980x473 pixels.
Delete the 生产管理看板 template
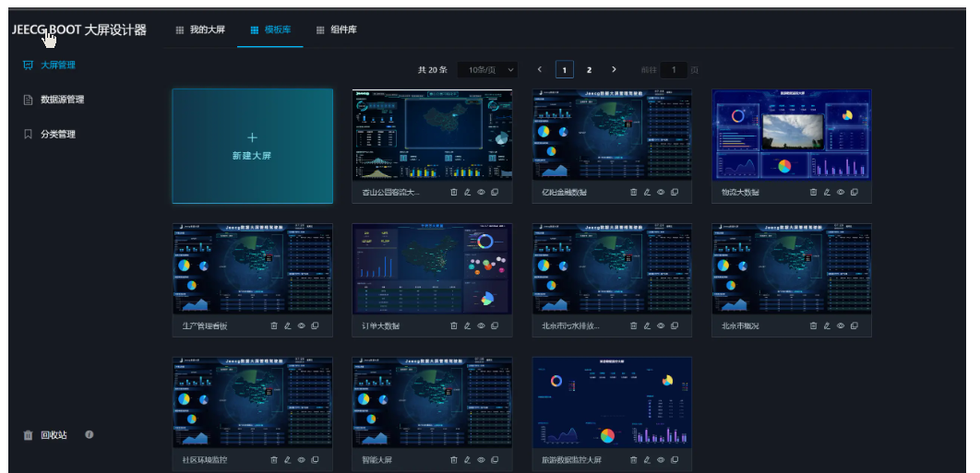click(274, 325)
